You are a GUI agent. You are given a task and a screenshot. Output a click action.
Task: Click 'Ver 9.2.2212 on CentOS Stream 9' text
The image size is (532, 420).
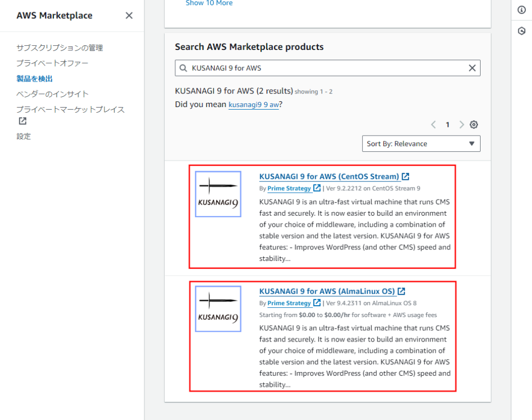tap(373, 189)
